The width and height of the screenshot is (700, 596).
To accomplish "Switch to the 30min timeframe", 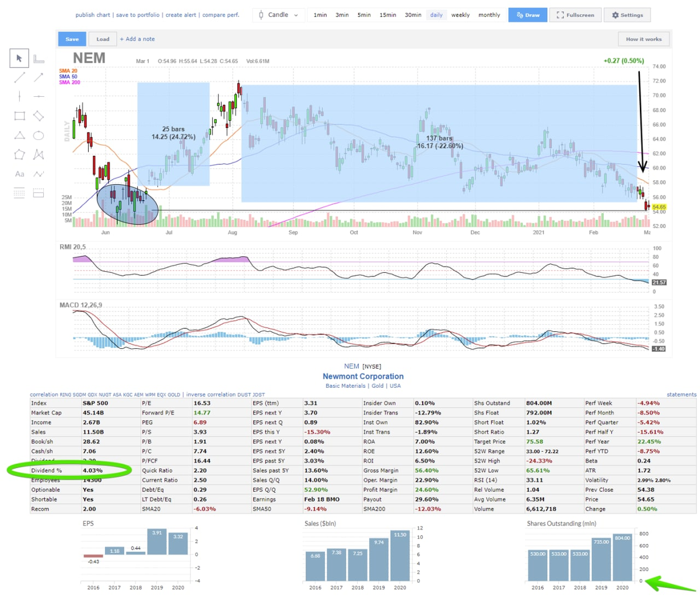I will 413,15.
